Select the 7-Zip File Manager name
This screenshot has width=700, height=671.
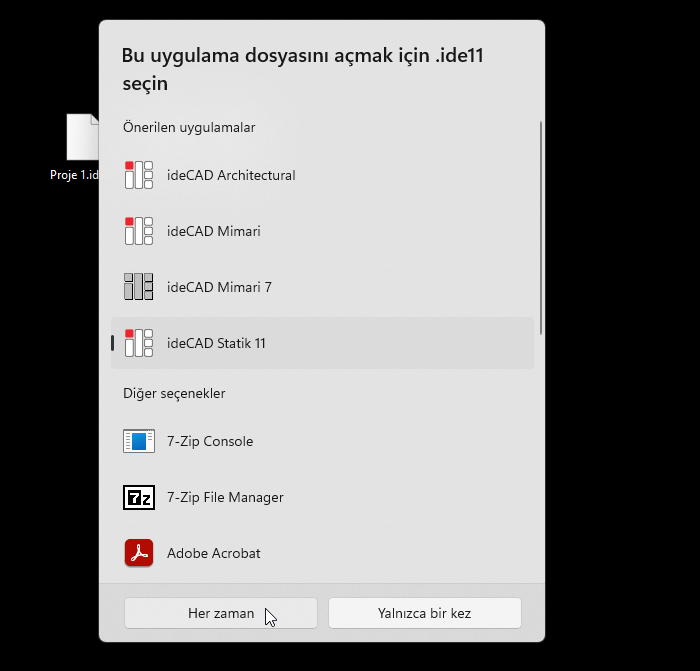pyautogui.click(x=225, y=497)
